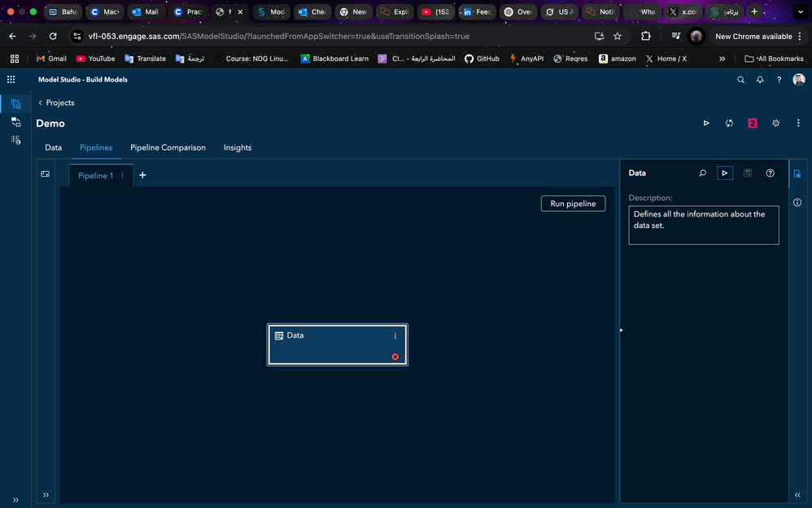Expand the left nodes pane with double chevron

click(x=46, y=494)
